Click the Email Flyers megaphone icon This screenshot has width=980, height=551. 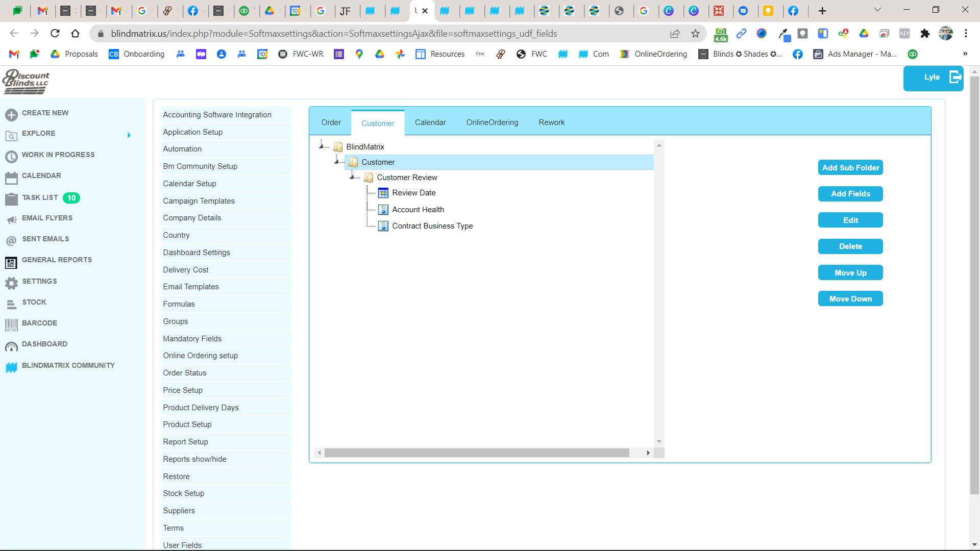[x=11, y=220]
